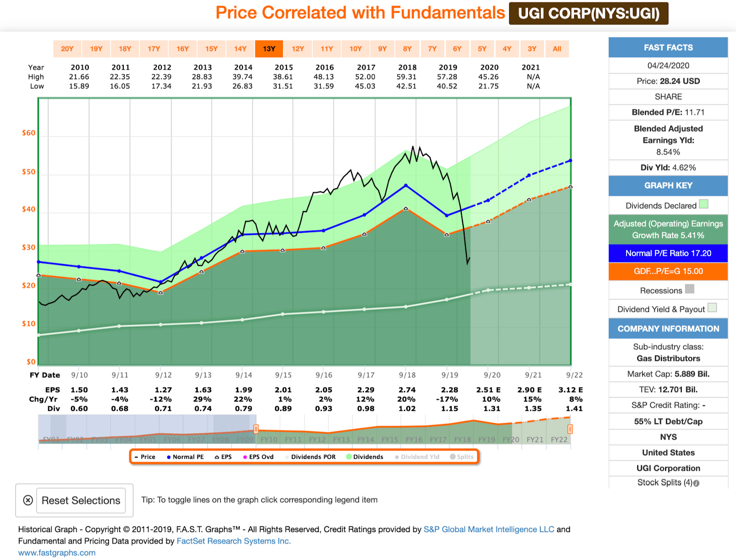Select the 4Y time range tab
The image size is (736, 560).
[x=507, y=49]
